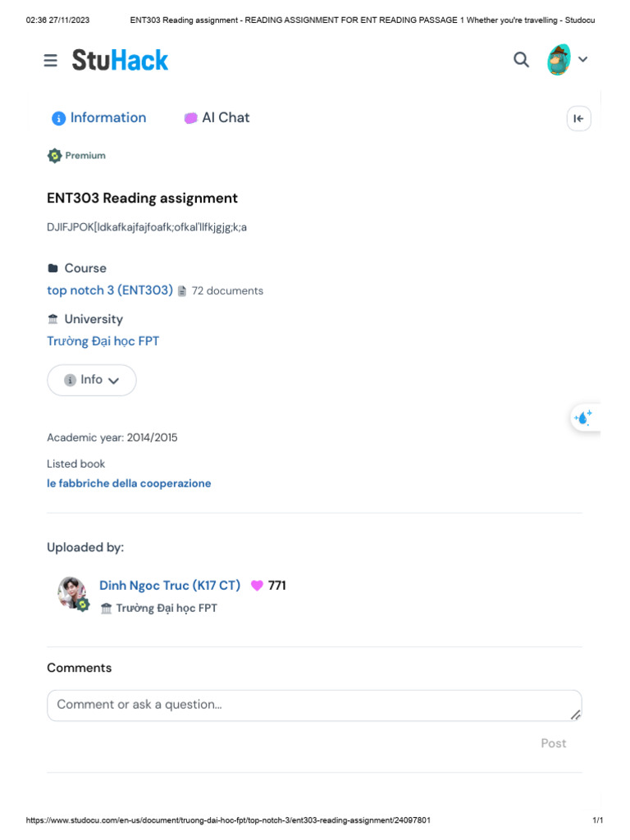Switch to the Information tab
630x840 pixels.
click(x=98, y=117)
